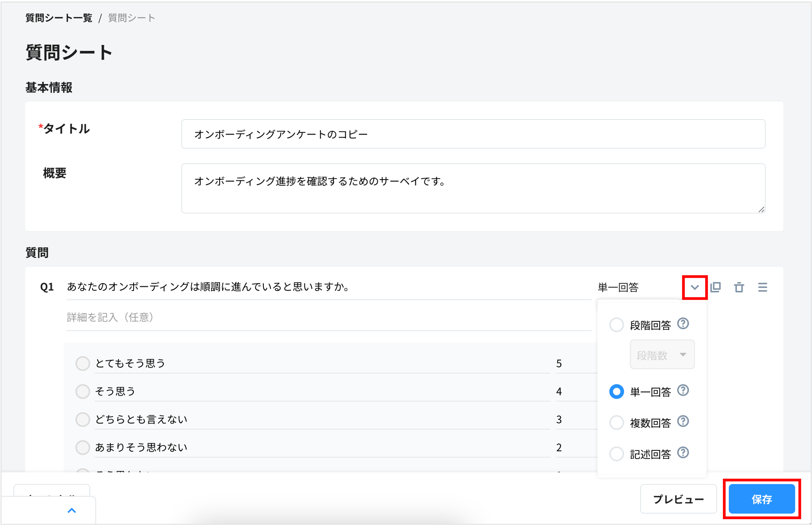Image resolution: width=812 pixels, height=526 pixels.
Task: Duplicate question Q1 using the copy icon
Action: (x=716, y=287)
